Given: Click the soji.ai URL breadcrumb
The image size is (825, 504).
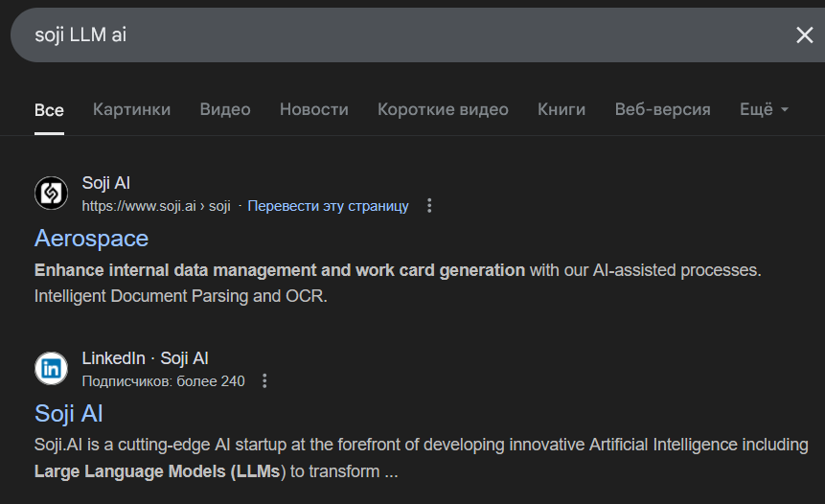Looking at the screenshot, I should (x=156, y=206).
